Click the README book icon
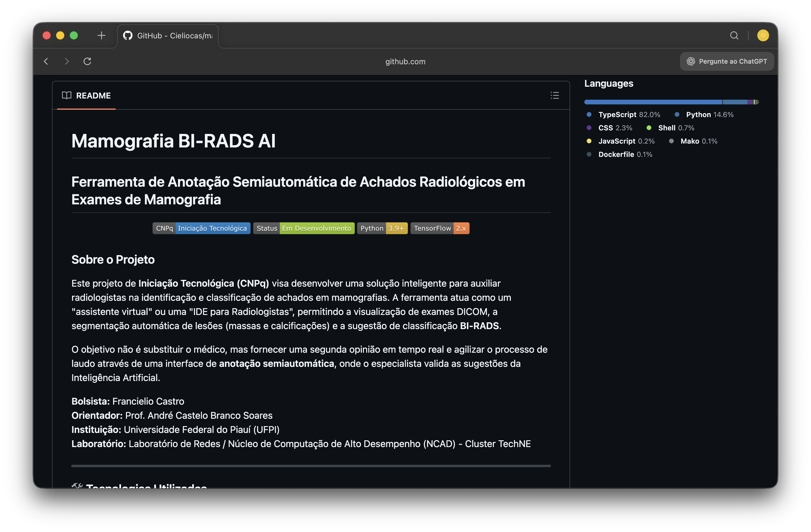The width and height of the screenshot is (811, 532). [x=67, y=96]
